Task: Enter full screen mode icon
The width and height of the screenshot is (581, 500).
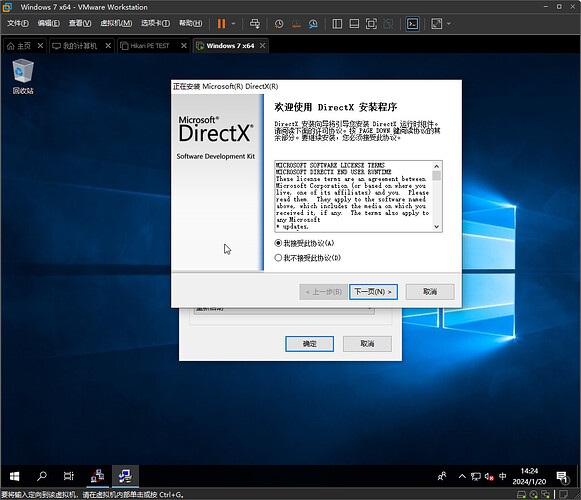Action: point(371,24)
